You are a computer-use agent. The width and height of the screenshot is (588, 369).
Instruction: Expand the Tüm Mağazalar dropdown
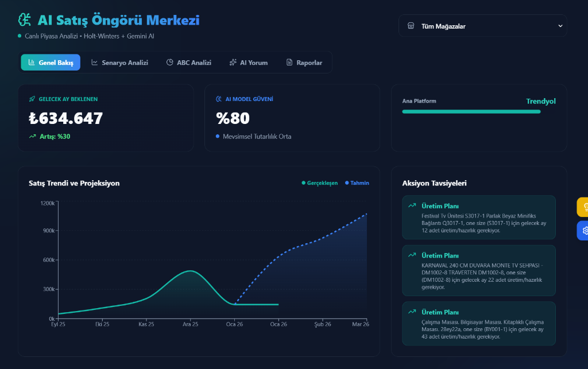click(482, 26)
